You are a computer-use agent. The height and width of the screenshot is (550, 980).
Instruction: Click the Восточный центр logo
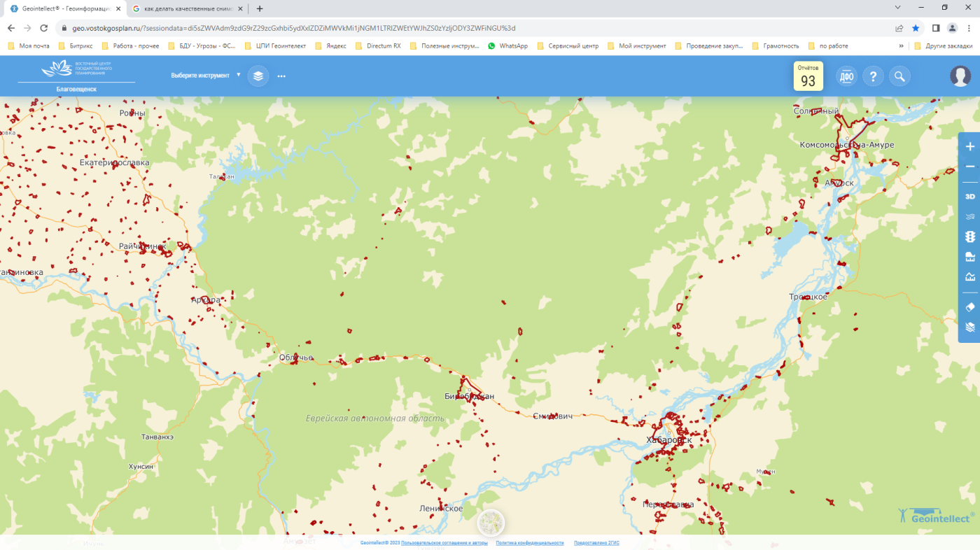tap(76, 69)
